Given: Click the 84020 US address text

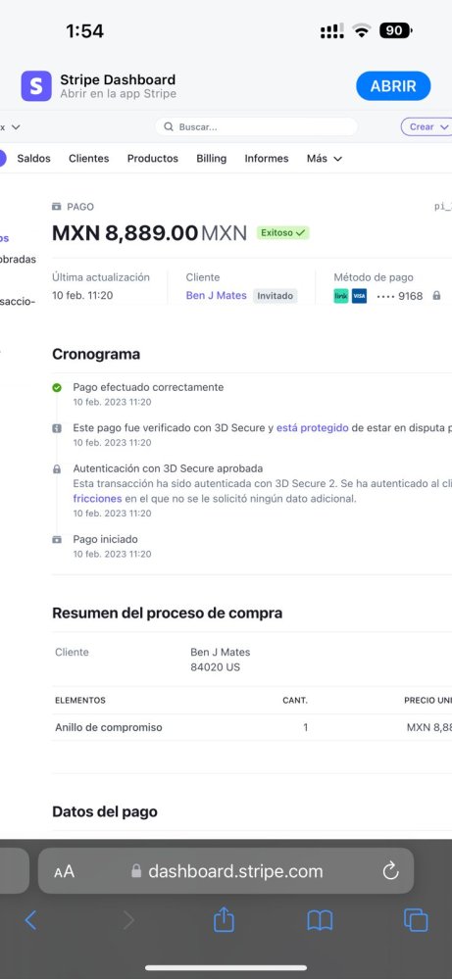Looking at the screenshot, I should [215, 667].
